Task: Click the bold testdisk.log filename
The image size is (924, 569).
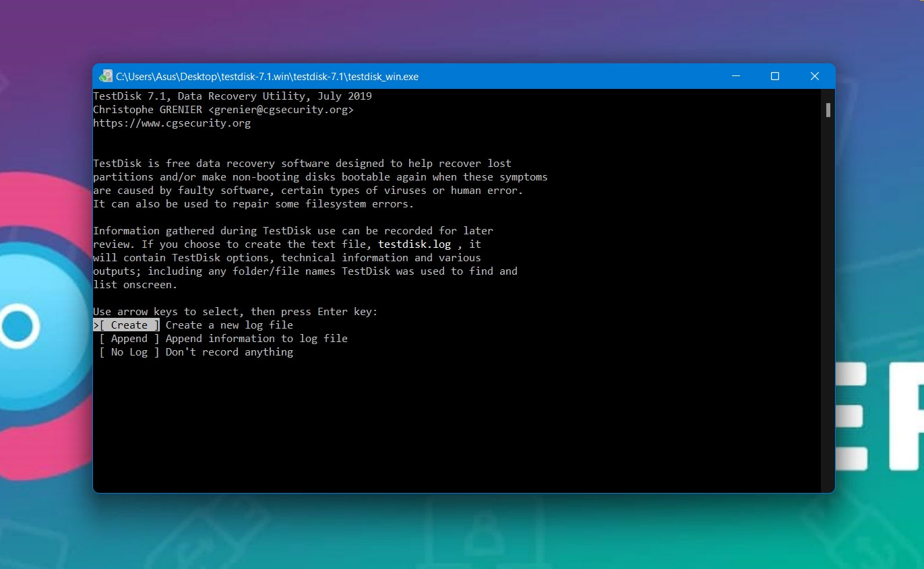Action: click(x=414, y=244)
